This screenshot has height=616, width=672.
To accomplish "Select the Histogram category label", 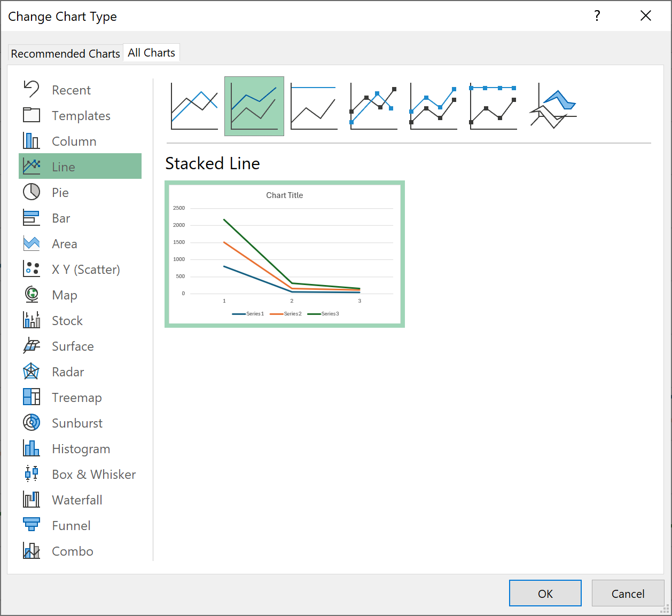I will pyautogui.click(x=81, y=449).
